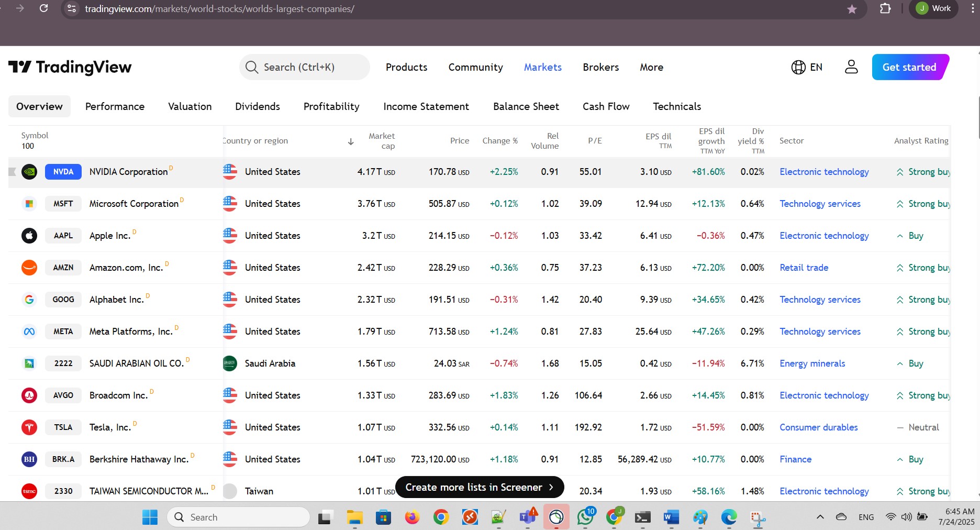Click the Broadcom logo icon
980x530 pixels.
coord(29,395)
